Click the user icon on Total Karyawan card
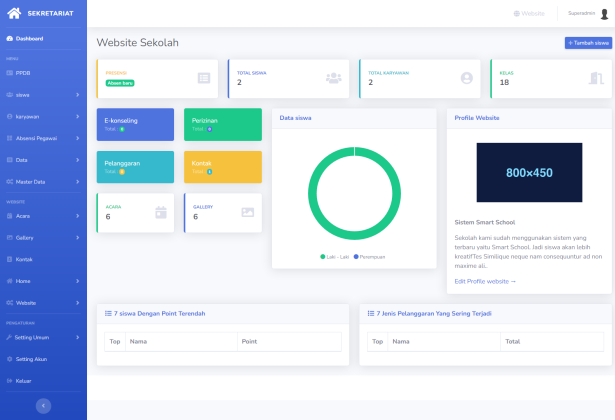 pos(466,78)
